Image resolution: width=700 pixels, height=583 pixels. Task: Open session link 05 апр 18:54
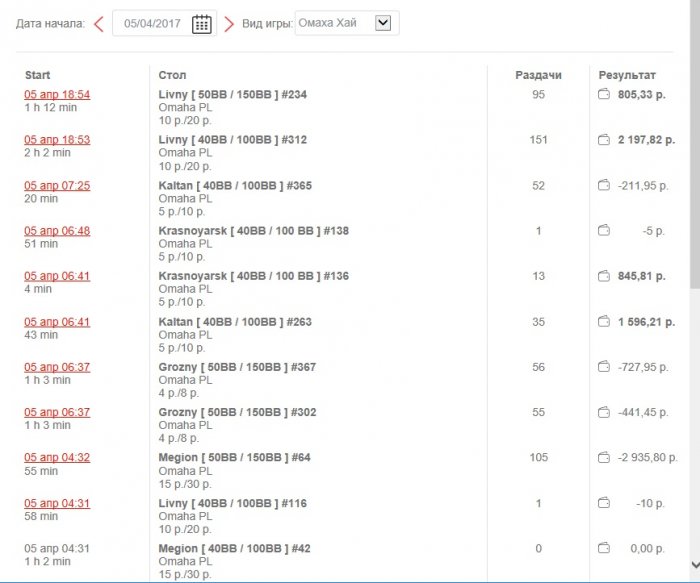coord(57,95)
